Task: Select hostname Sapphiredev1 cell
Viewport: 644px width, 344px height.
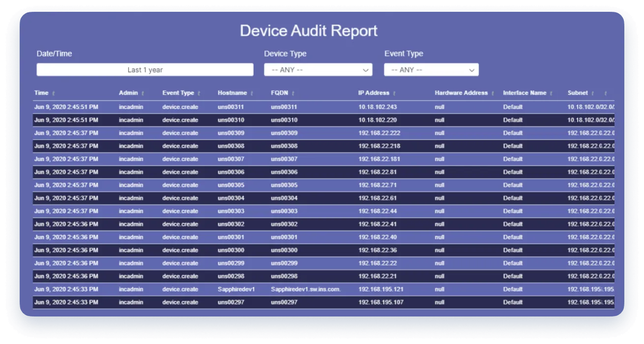Action: coord(236,289)
